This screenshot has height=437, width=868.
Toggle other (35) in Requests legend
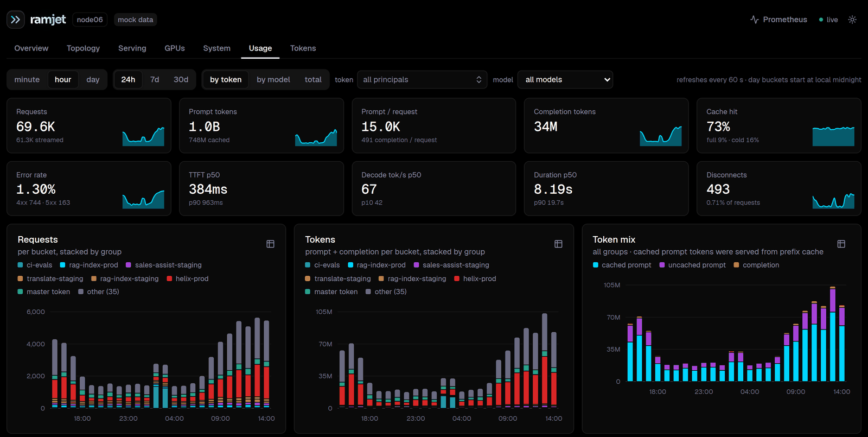pyautogui.click(x=99, y=292)
